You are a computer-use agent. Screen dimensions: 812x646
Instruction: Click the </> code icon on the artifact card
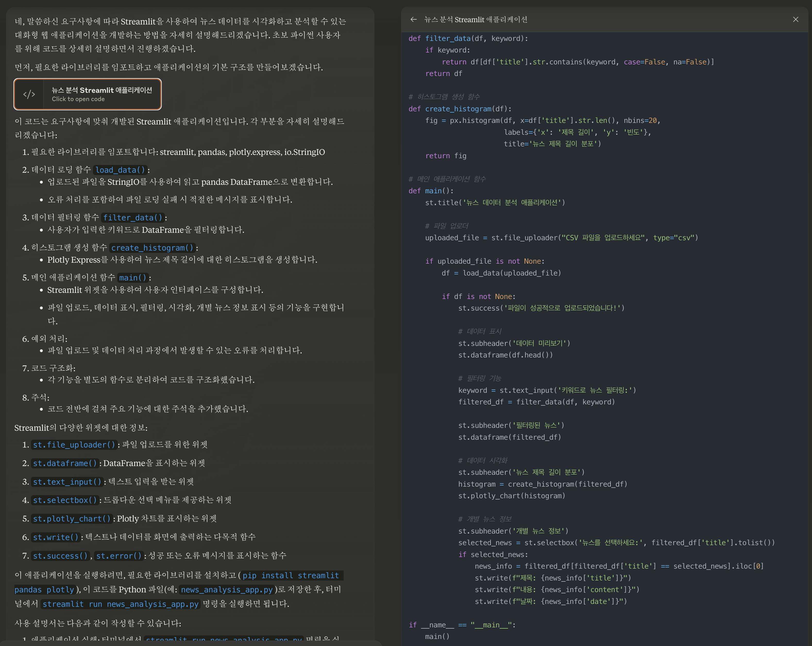[29, 94]
